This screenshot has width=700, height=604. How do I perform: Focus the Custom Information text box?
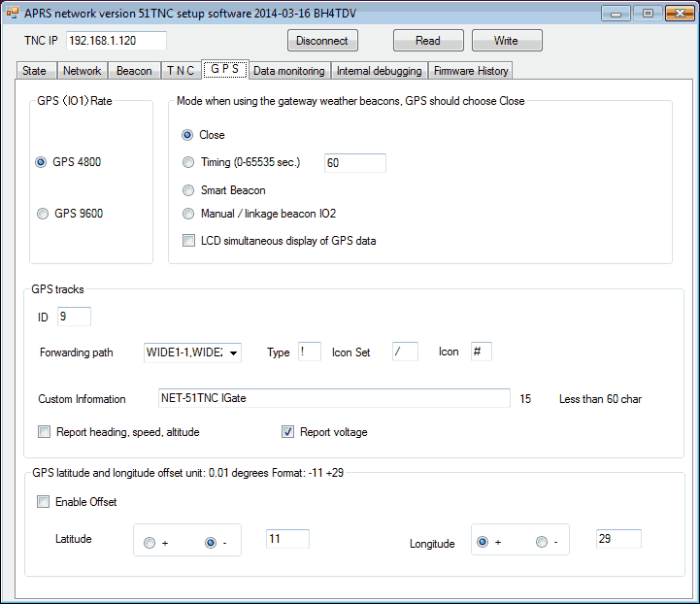[333, 399]
